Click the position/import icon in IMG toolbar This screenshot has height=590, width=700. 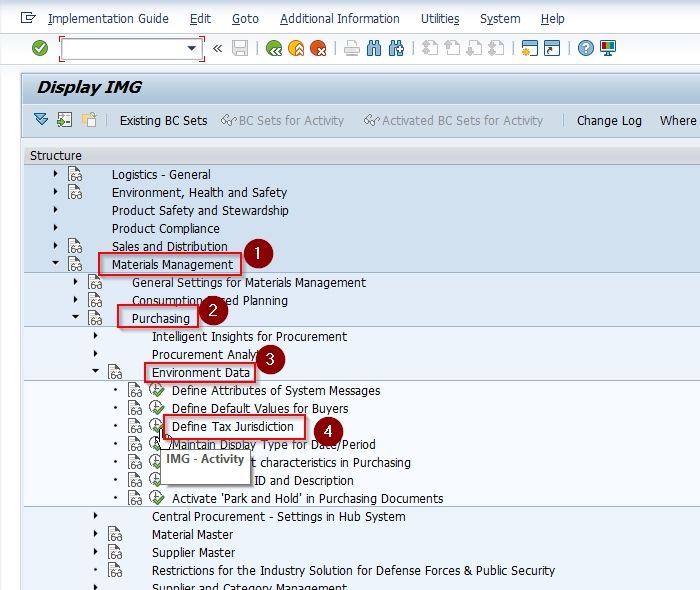point(65,120)
